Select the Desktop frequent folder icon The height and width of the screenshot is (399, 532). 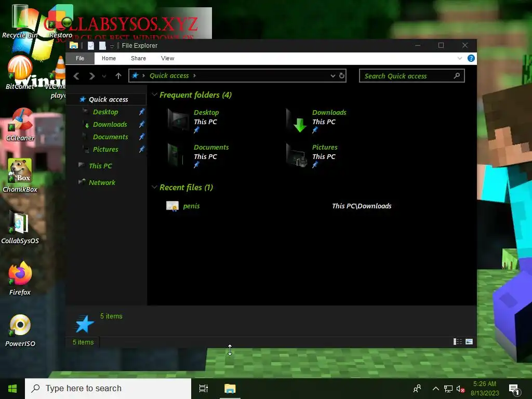(179, 120)
